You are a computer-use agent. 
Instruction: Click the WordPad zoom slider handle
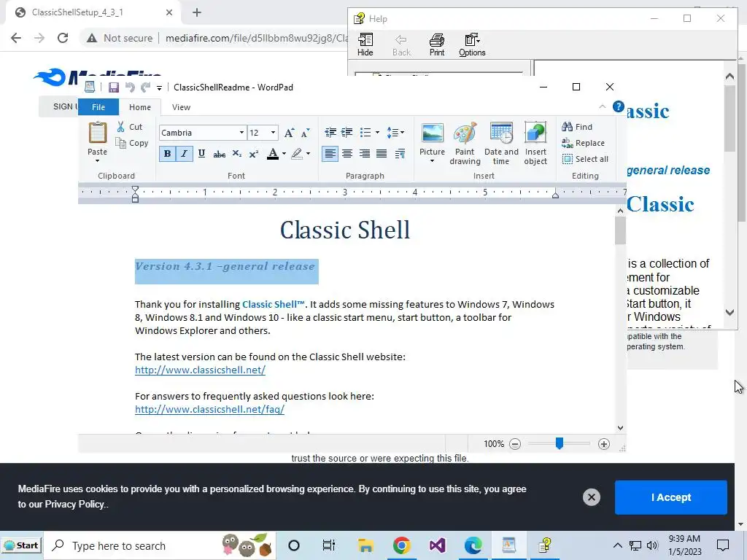click(560, 444)
